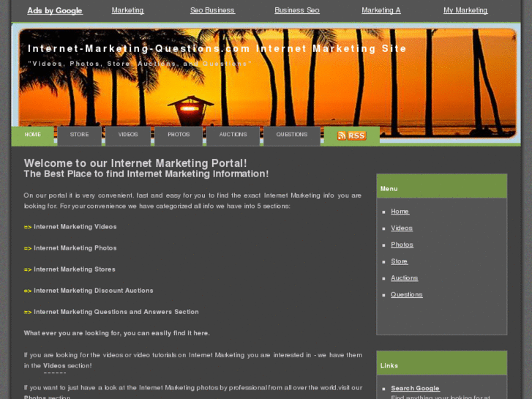Click the Ads by Google link
This screenshot has width=532, height=399.
click(55, 10)
